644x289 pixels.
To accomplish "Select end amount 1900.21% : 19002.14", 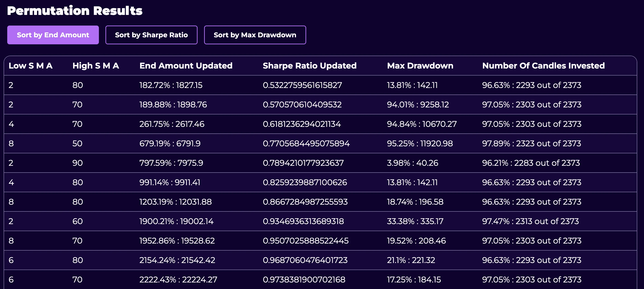I will [177, 222].
